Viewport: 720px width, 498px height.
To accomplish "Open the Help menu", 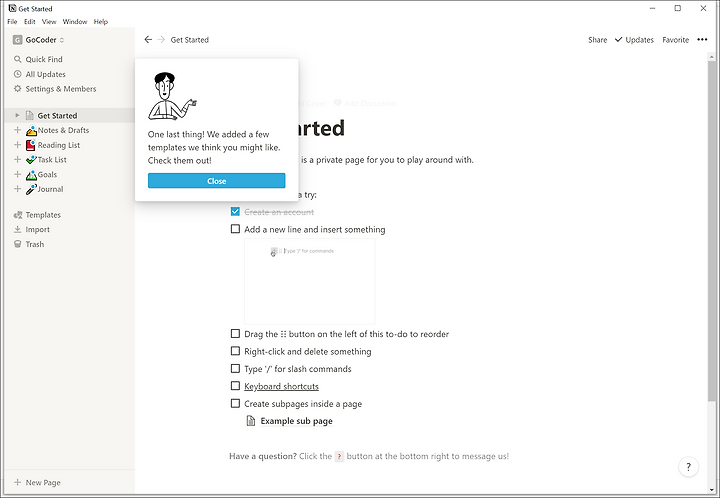I will [x=101, y=22].
